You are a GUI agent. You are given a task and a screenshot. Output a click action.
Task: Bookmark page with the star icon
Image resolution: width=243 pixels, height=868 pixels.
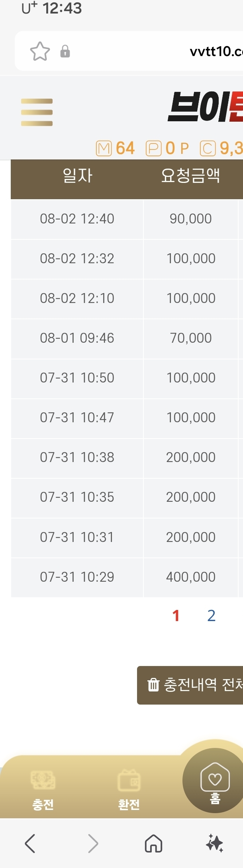[40, 51]
